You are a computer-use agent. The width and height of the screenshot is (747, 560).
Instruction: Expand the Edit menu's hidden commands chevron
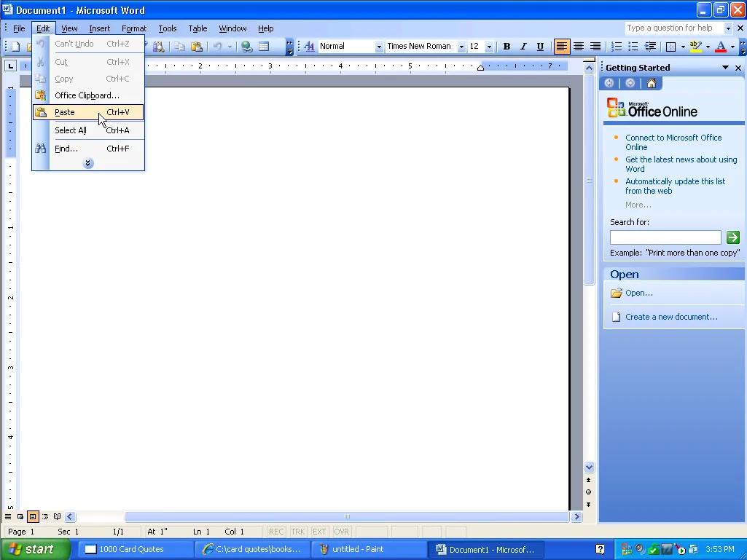pyautogui.click(x=87, y=162)
